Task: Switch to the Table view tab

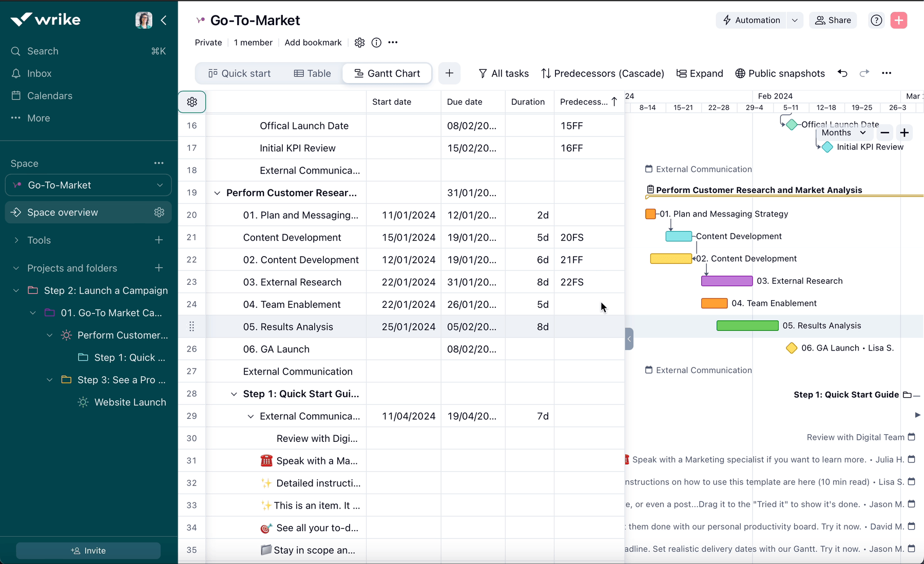Action: pyautogui.click(x=312, y=73)
